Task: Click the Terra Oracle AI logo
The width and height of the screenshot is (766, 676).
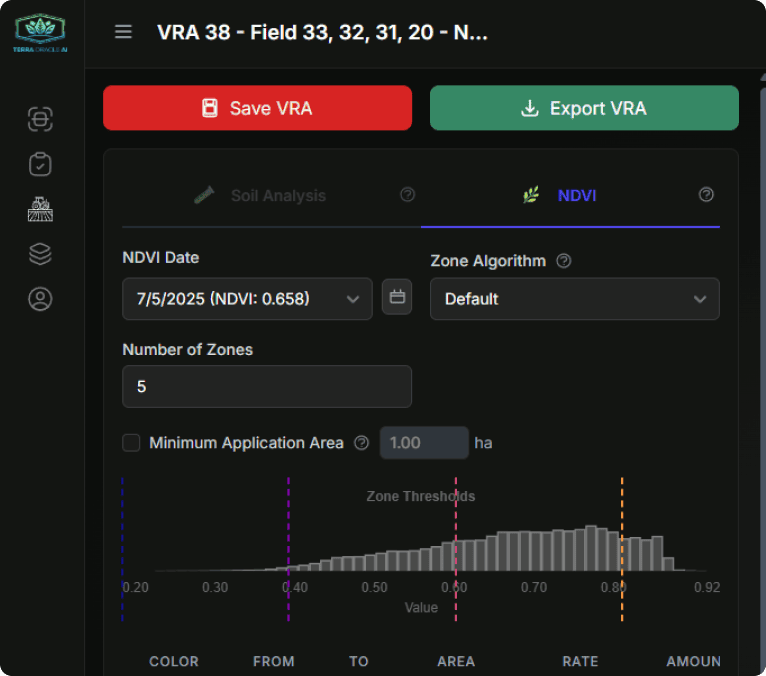Action: tap(40, 34)
